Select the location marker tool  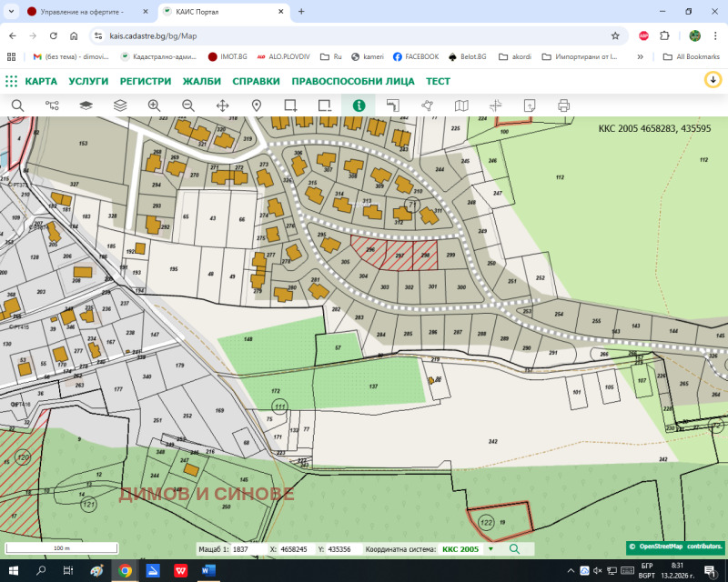[x=256, y=105]
